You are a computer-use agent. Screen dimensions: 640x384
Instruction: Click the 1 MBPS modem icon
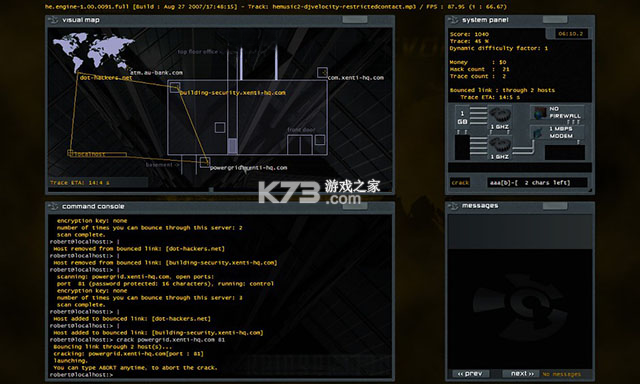click(539, 133)
